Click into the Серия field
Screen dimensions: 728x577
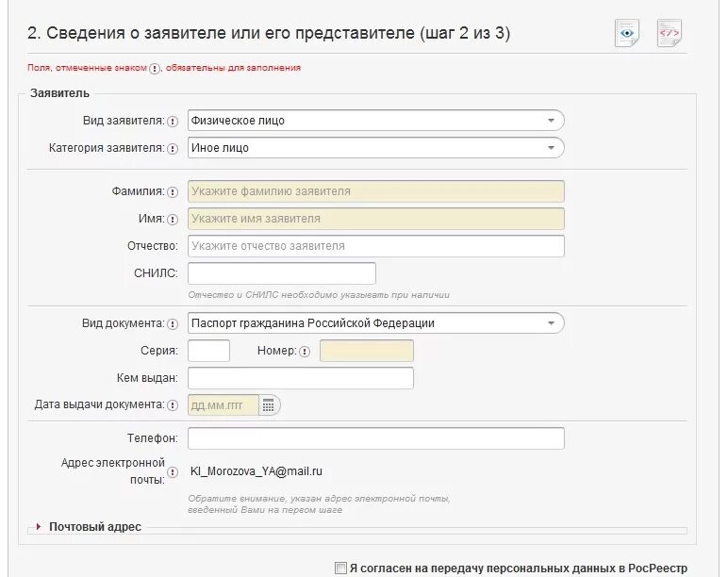pyautogui.click(x=208, y=351)
